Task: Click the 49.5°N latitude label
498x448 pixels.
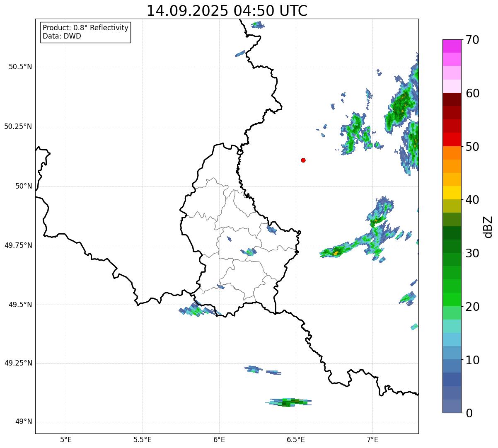Action: click(x=20, y=305)
